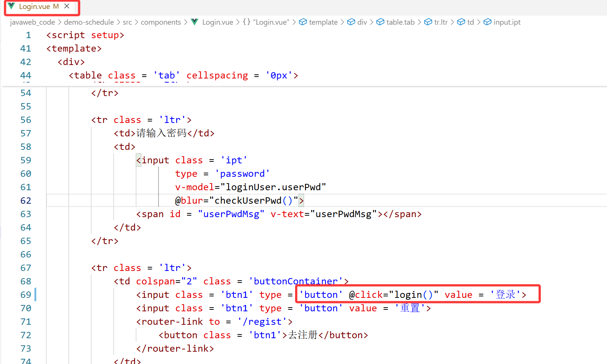Select the input.ipt breadcrumb item
This screenshot has height=364, width=607.
(x=507, y=22)
